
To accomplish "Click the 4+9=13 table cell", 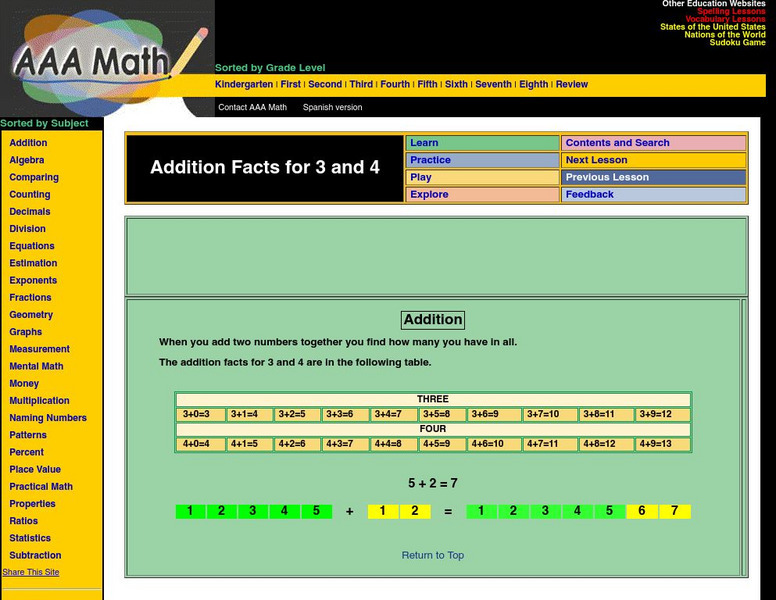I will point(663,444).
